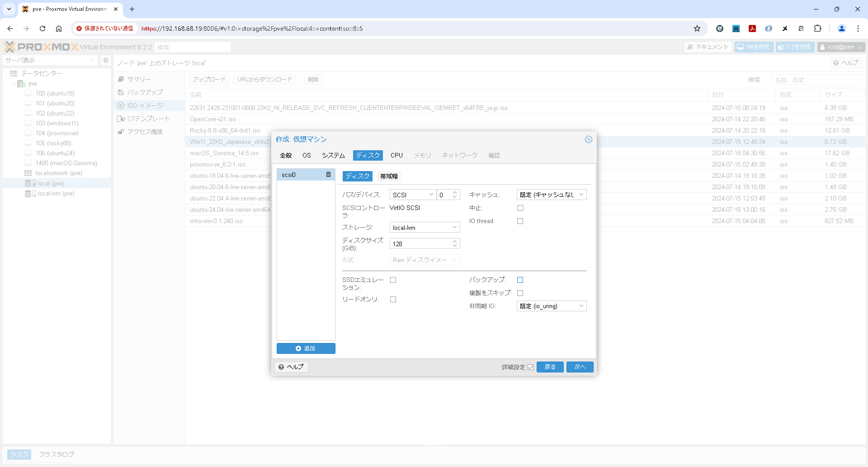Screen dimensions: 868x467
Task: Click the top 検索 search field
Action: [193, 47]
